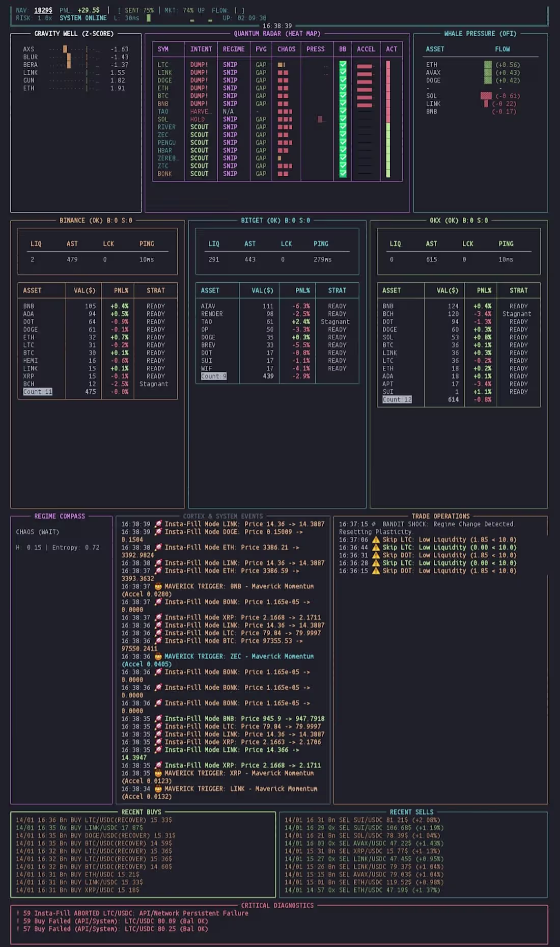Click rocket icon on Insta-Fill BTC 97355.53 line
The height and width of the screenshot is (947, 560).
(158, 641)
